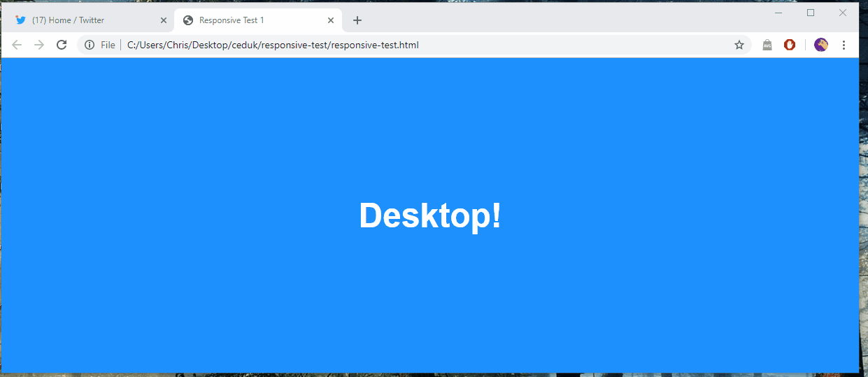868x377 pixels.
Task: View site information icon beside File
Action: pyautogui.click(x=90, y=45)
